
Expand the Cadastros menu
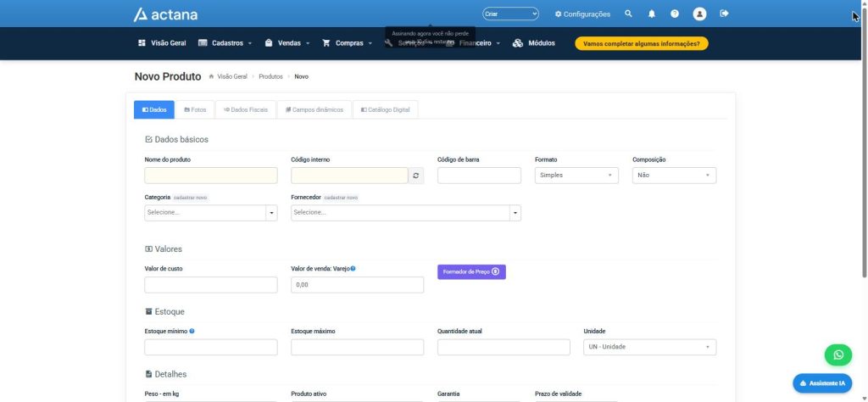225,43
